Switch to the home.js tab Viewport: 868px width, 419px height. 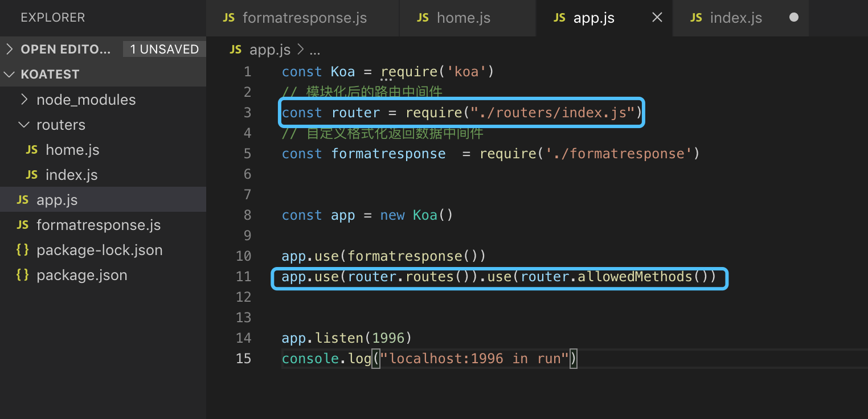click(x=462, y=18)
